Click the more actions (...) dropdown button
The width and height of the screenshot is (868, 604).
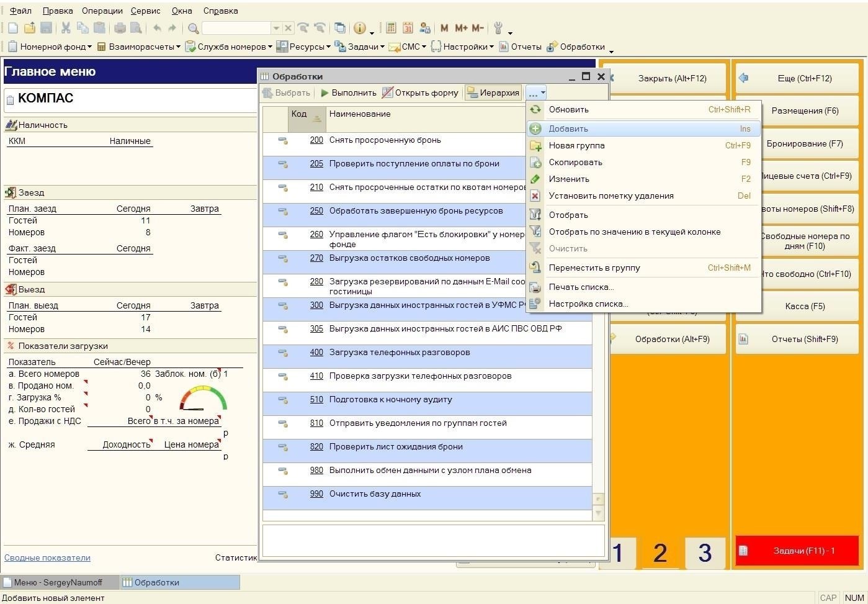[x=536, y=92]
